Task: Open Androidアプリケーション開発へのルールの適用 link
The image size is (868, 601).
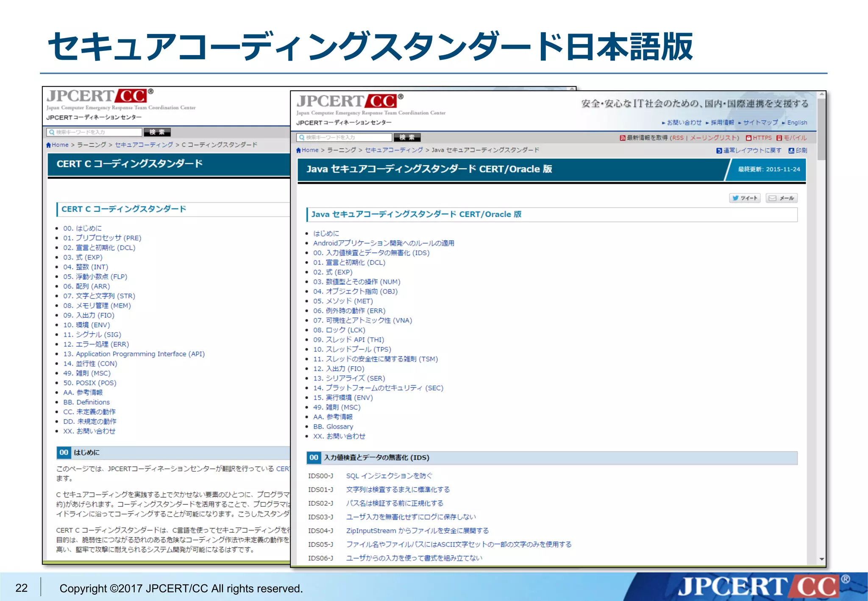Action: click(384, 243)
